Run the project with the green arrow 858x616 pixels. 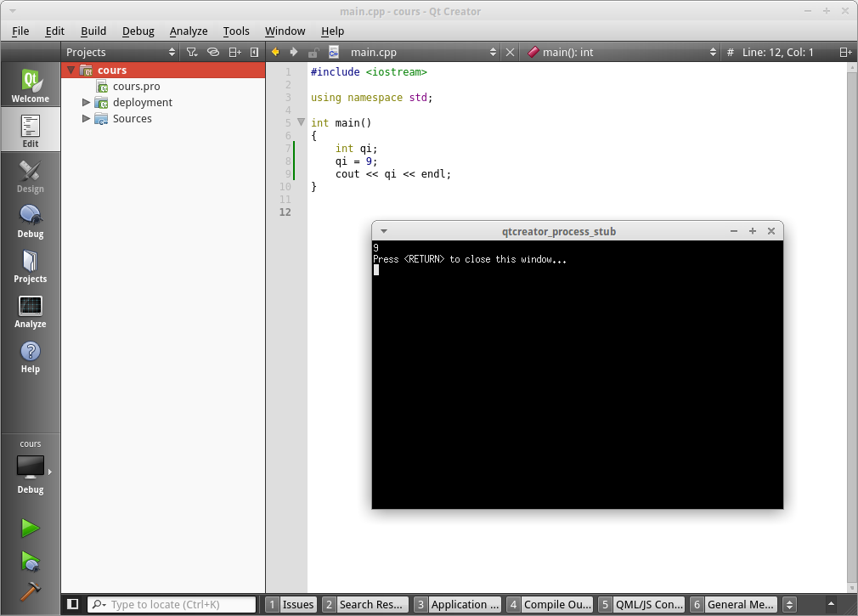click(30, 528)
